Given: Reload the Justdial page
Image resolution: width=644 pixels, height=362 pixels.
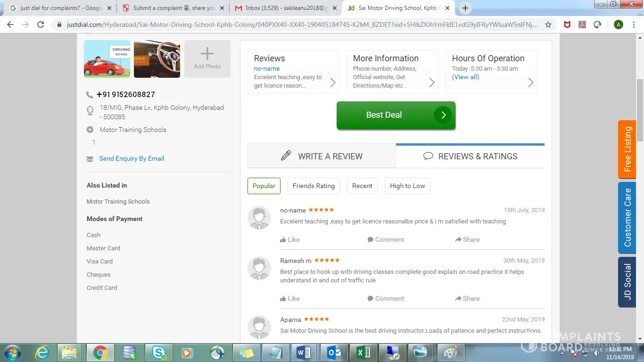Looking at the screenshot, I should pos(41,25).
